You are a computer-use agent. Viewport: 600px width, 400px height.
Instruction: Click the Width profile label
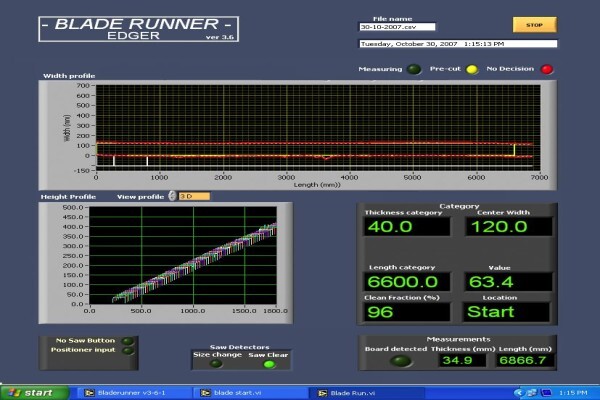[69, 76]
